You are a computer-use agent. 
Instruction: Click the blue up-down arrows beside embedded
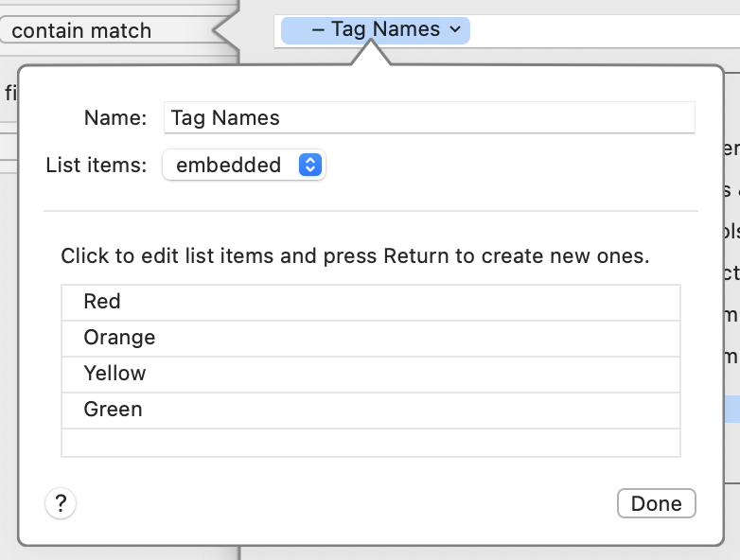tap(310, 165)
